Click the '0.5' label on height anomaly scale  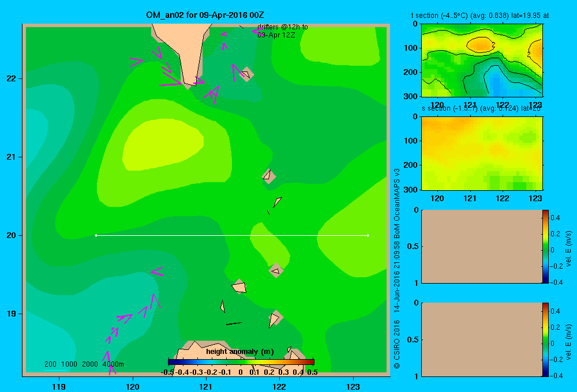[x=312, y=372]
